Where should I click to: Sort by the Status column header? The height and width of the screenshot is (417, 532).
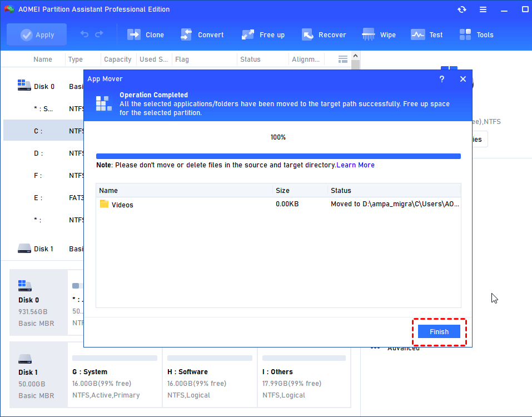click(x=250, y=59)
